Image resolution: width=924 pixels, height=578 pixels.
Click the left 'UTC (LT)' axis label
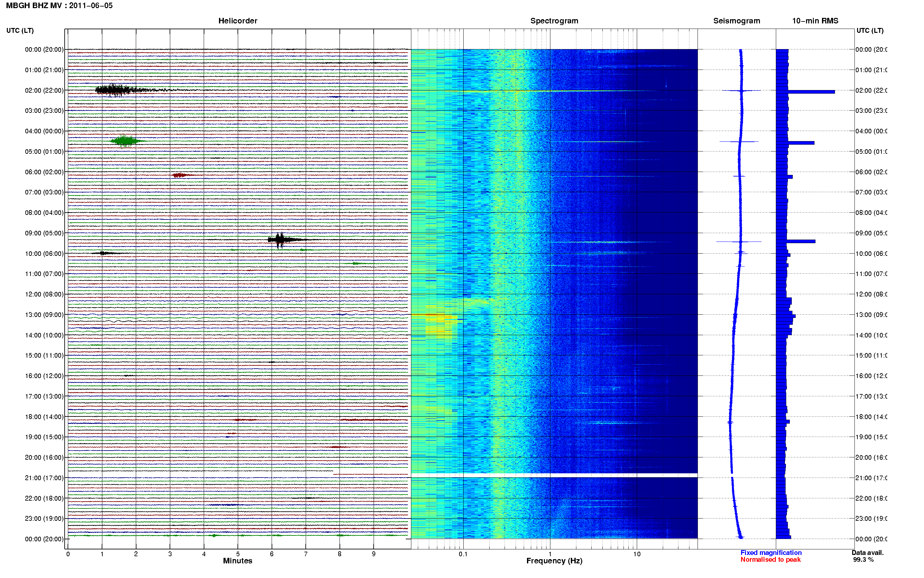click(x=20, y=31)
